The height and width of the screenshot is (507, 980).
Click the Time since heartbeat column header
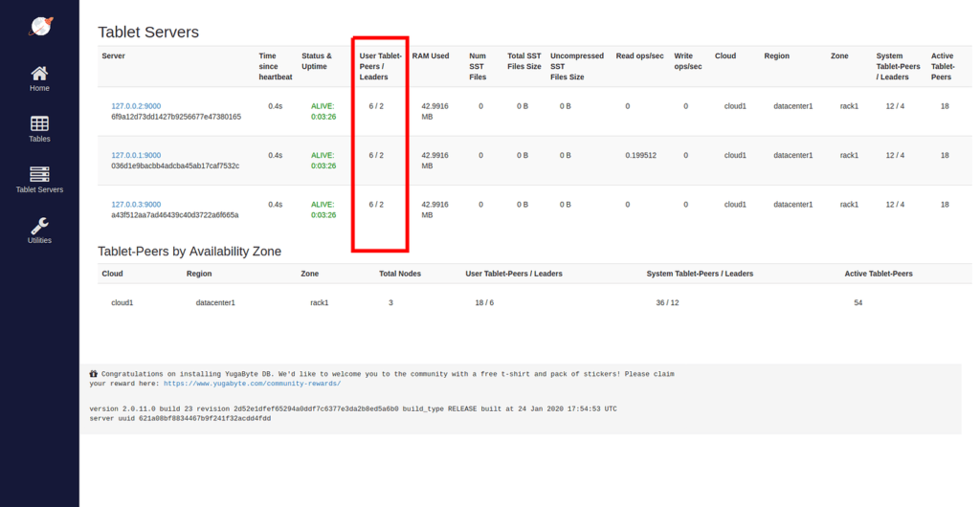(x=275, y=66)
